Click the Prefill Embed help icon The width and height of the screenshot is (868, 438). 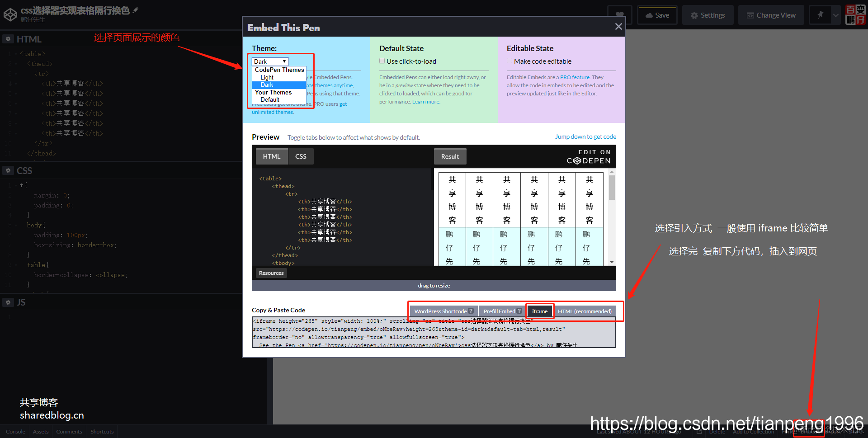[519, 311]
